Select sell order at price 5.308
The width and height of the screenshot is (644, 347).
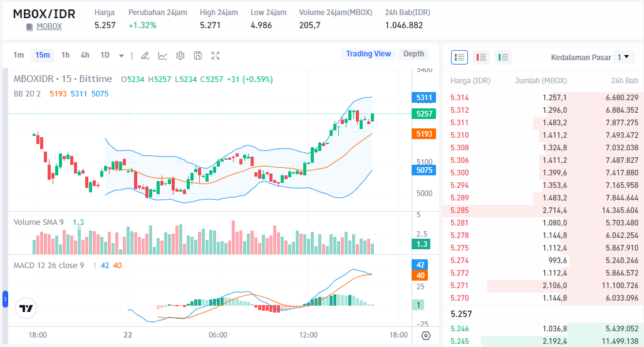[x=543, y=148]
